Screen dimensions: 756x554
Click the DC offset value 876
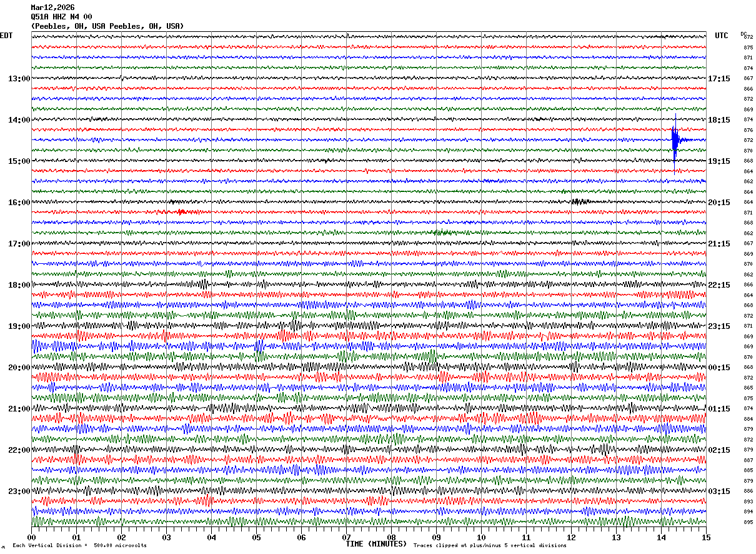[748, 130]
